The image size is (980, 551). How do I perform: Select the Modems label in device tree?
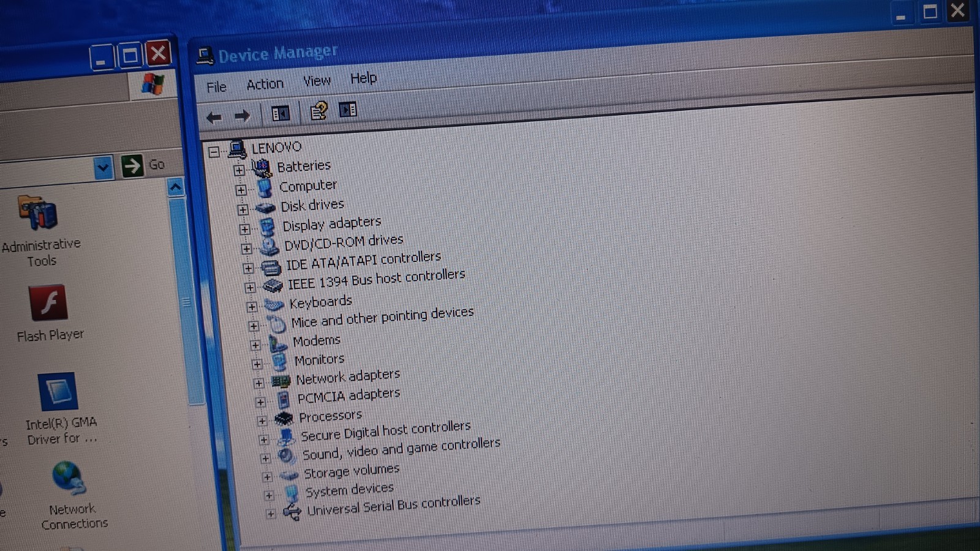tap(317, 340)
